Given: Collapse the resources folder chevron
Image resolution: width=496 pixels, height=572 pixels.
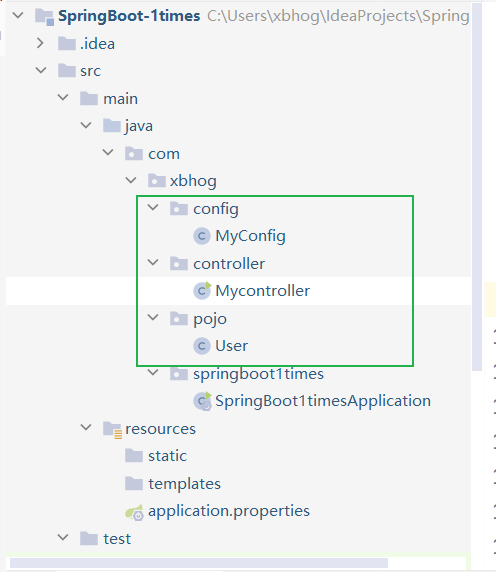Looking at the screenshot, I should (86, 427).
